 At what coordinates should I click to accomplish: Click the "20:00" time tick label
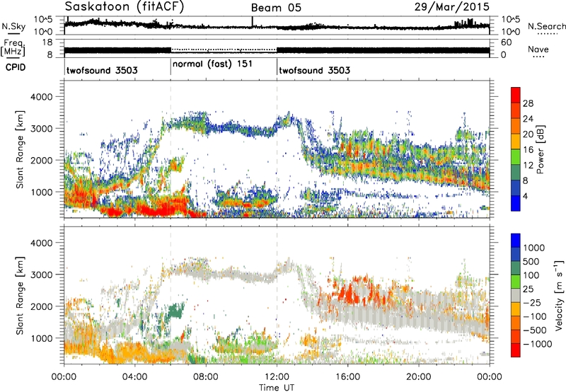[418, 377]
